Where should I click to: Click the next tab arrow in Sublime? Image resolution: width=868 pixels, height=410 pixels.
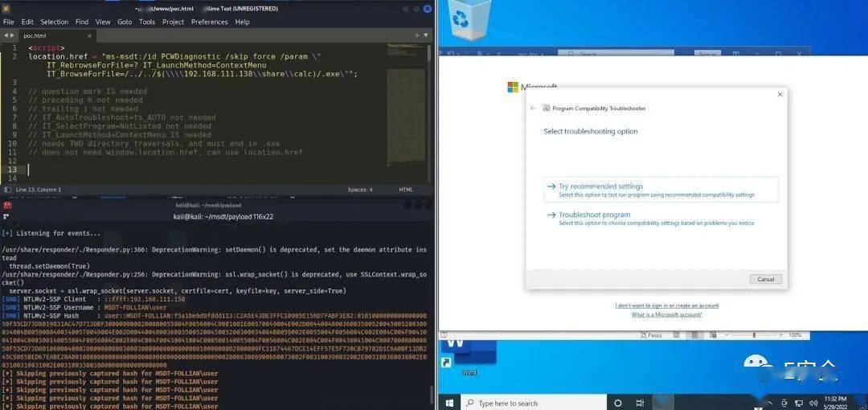tap(12, 35)
